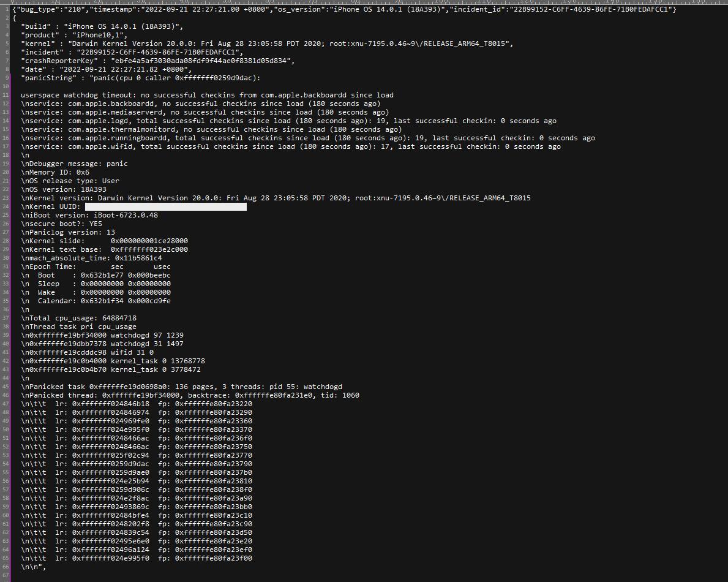Click line number 66 in the gutter
Image resolution: width=728 pixels, height=582 pixels.
pyautogui.click(x=4, y=567)
